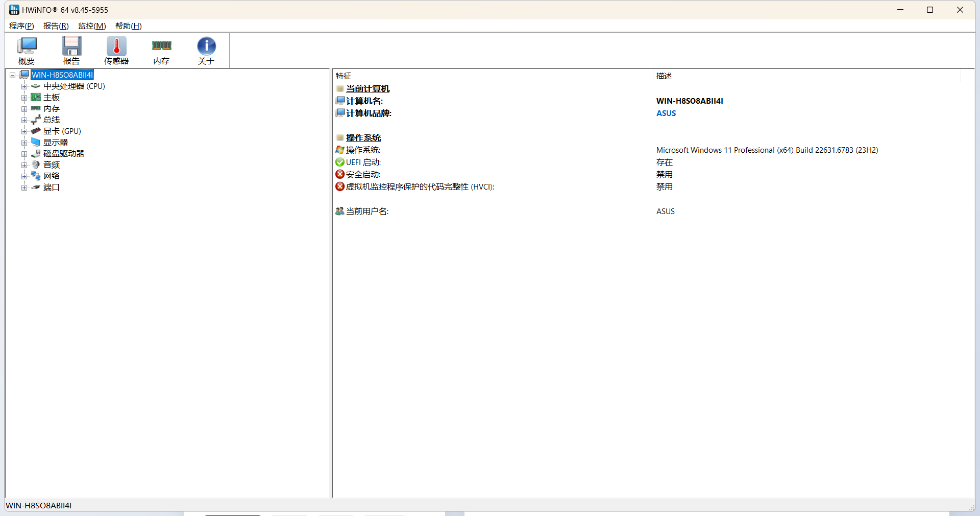Click the 禁用 value for 安全启动

coord(665,175)
